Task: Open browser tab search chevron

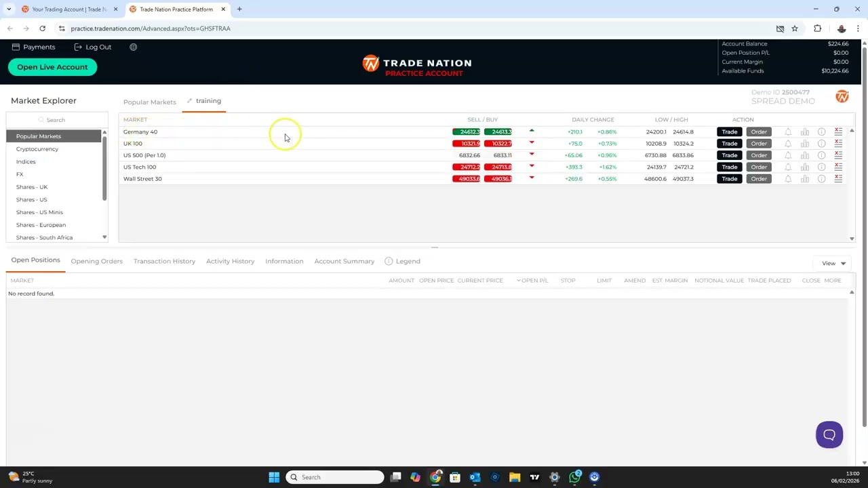Action: tap(9, 9)
